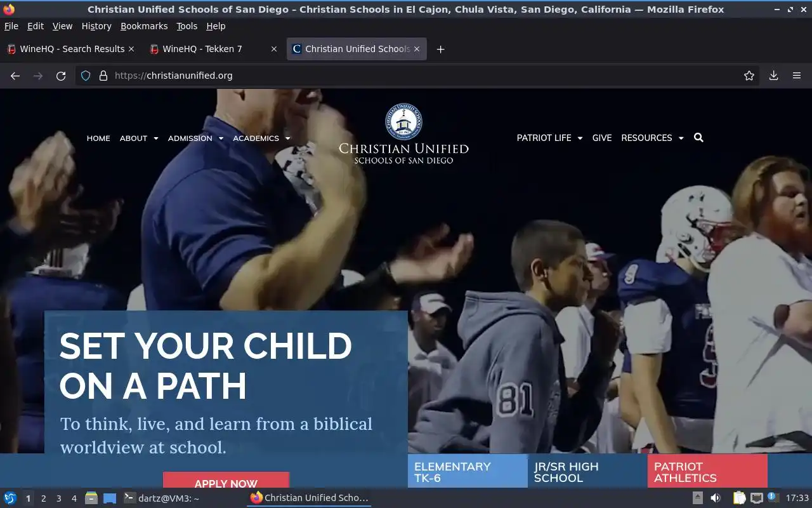Close the WineHQ - Search Results tab
This screenshot has height=508, width=812.
coord(131,49)
